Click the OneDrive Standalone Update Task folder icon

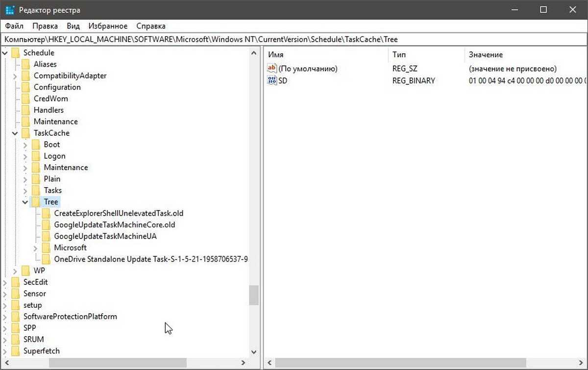click(46, 259)
